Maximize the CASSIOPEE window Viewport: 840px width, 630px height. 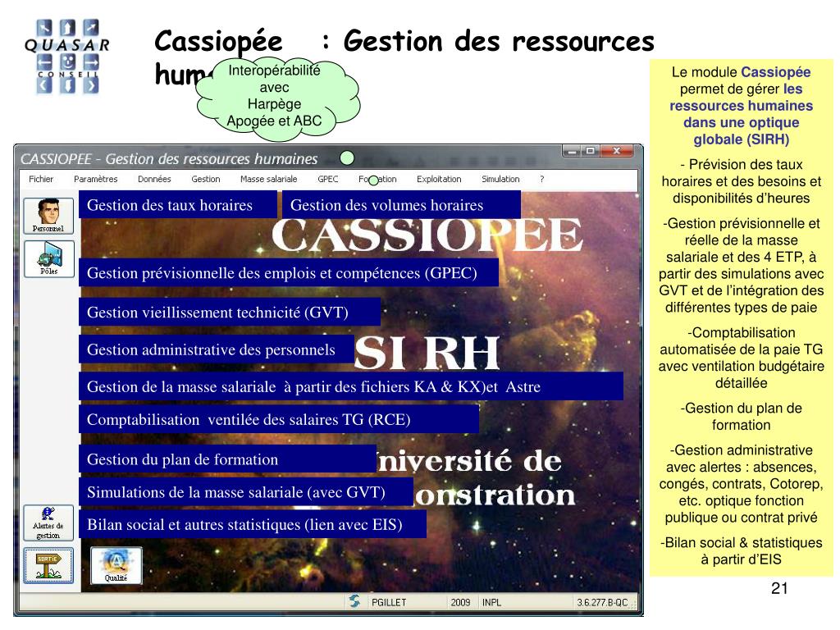coord(591,152)
